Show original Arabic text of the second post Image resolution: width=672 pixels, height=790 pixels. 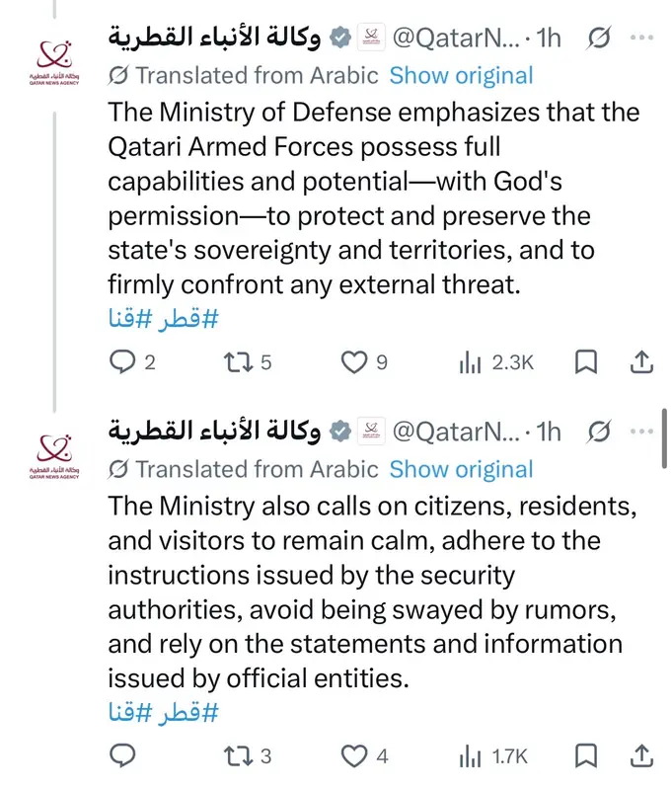click(461, 469)
